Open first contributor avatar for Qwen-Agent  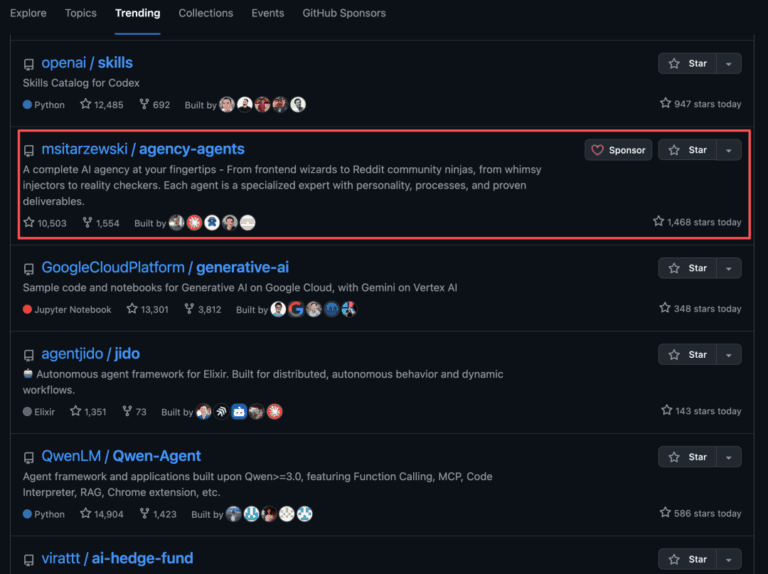[x=234, y=514]
